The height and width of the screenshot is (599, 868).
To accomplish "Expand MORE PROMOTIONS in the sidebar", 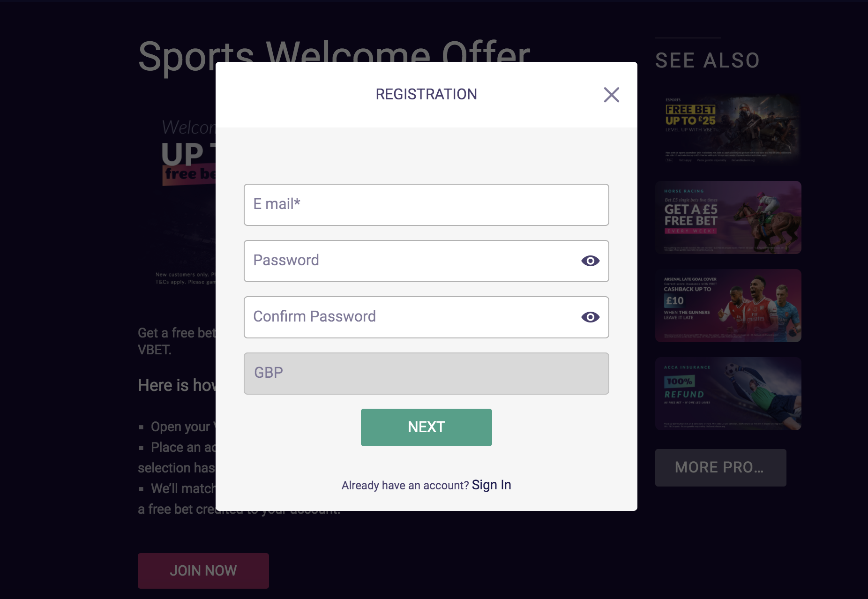I will [720, 467].
